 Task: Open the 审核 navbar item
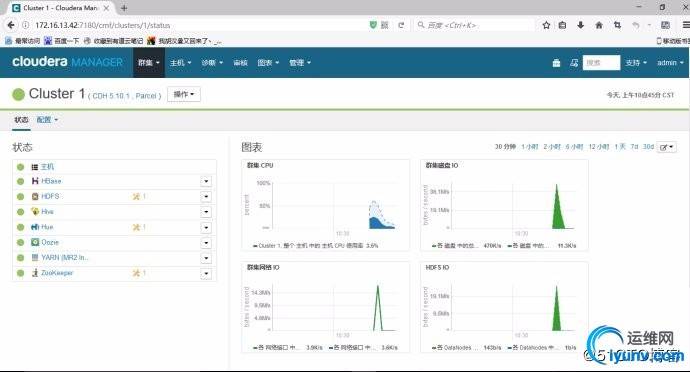[240, 63]
